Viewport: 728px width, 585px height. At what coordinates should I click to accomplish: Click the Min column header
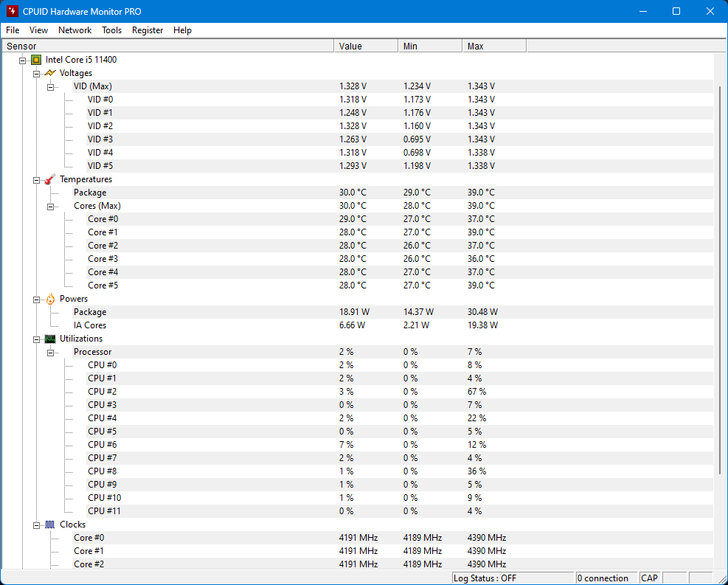tap(431, 46)
